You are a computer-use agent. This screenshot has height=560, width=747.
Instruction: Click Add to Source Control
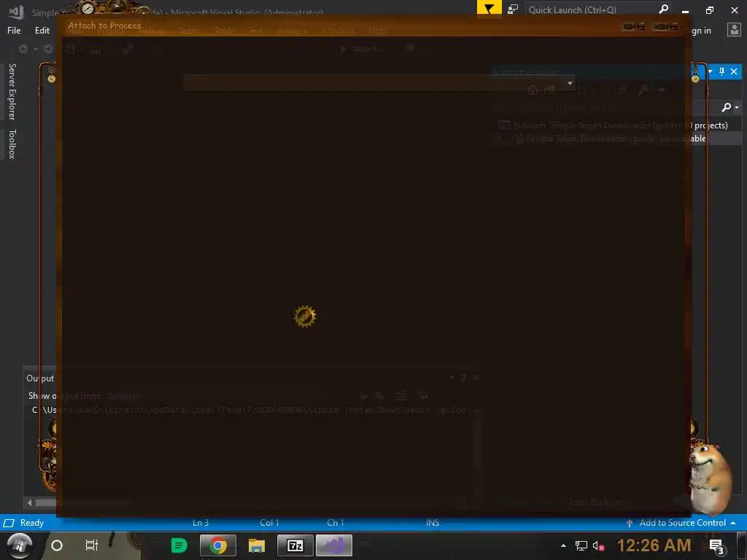(683, 523)
